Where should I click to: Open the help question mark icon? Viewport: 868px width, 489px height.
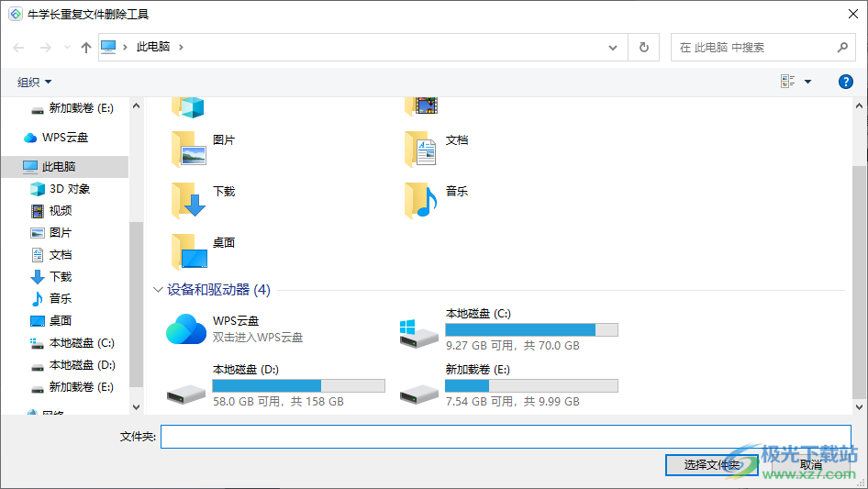[x=846, y=82]
